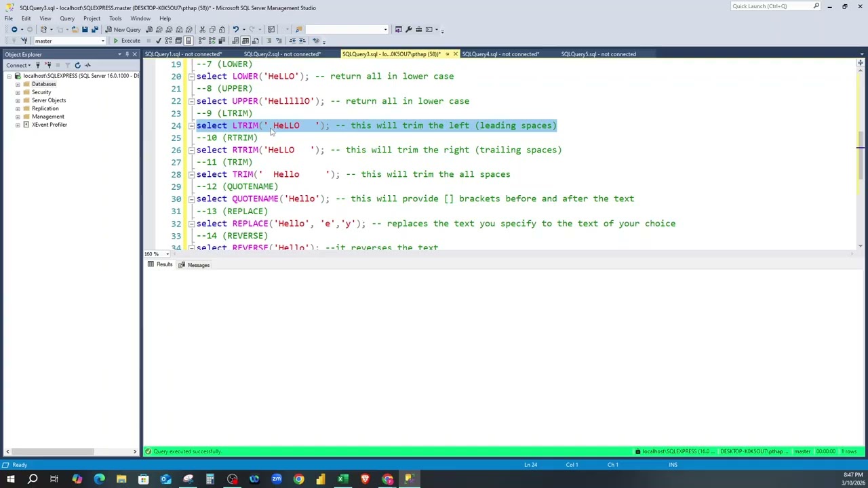Open the Connect dropdown in Object Explorer
The image size is (868, 488).
coord(20,65)
